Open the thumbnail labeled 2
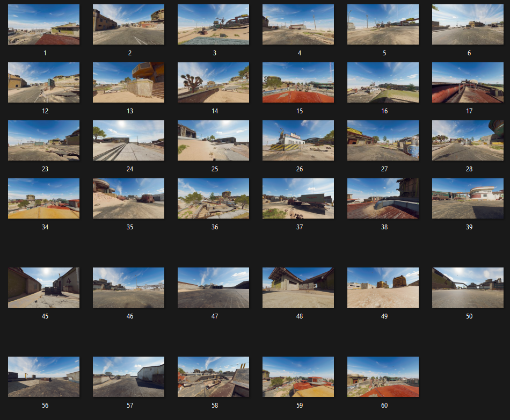Screen dimensions: 510x420 pos(128,24)
